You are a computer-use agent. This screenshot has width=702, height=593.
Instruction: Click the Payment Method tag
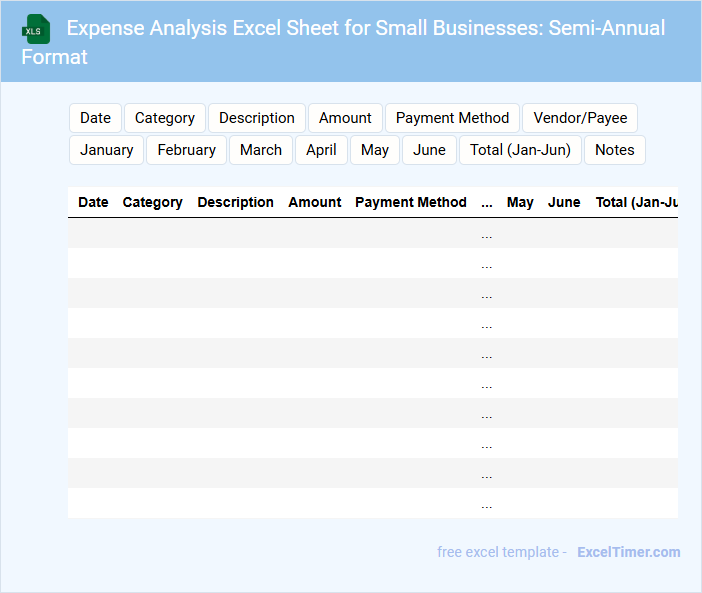pos(452,118)
